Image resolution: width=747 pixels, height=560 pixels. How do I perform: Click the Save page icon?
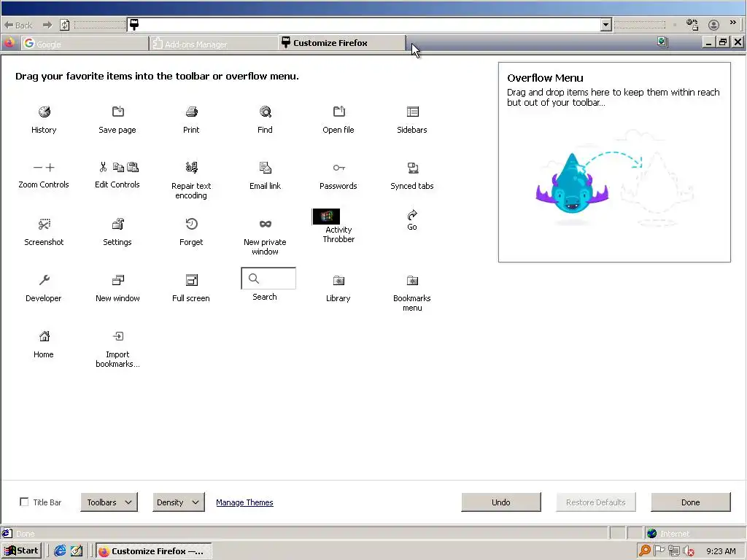(117, 112)
